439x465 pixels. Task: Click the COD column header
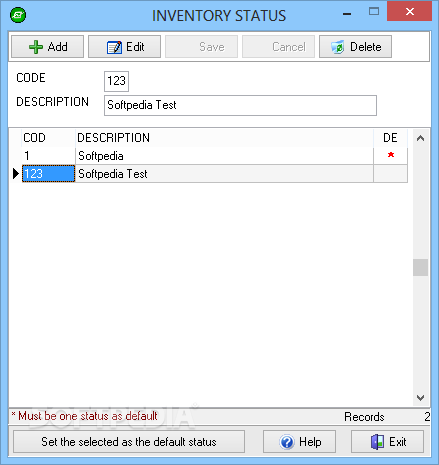click(49, 138)
